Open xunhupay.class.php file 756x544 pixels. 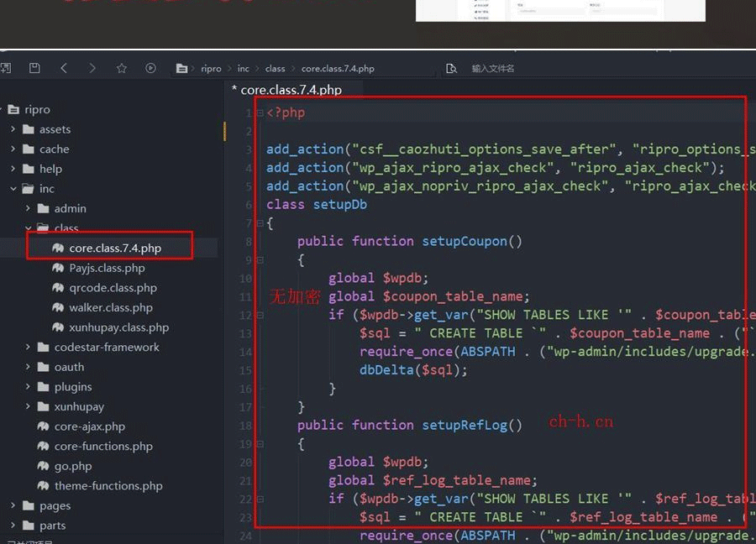point(118,327)
